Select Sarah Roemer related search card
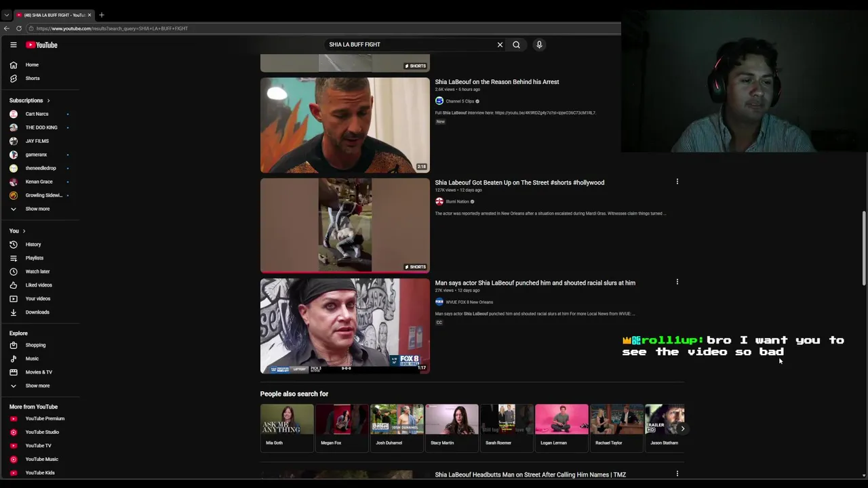This screenshot has height=488, width=868. tap(507, 427)
